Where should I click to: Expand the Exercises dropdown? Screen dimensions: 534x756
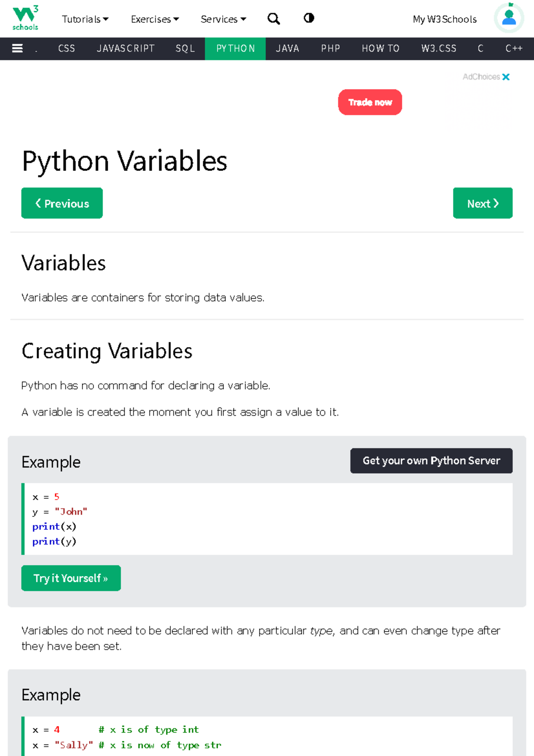[x=155, y=19]
